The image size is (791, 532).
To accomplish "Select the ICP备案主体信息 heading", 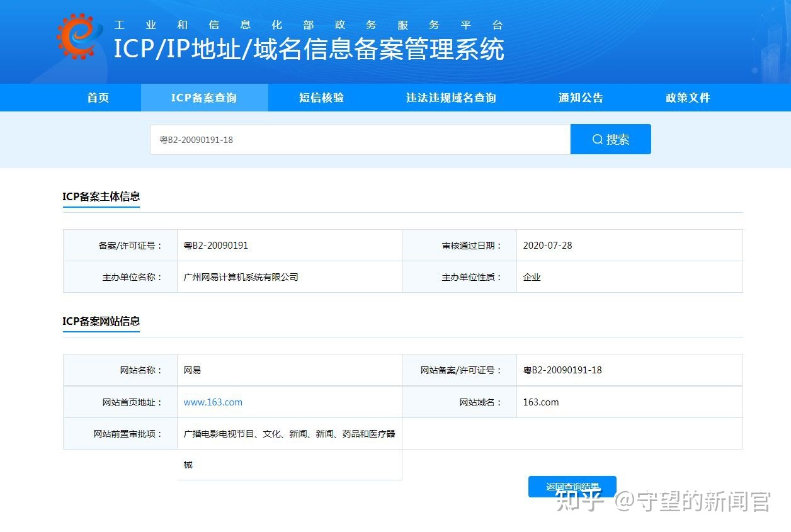I will click(x=101, y=196).
